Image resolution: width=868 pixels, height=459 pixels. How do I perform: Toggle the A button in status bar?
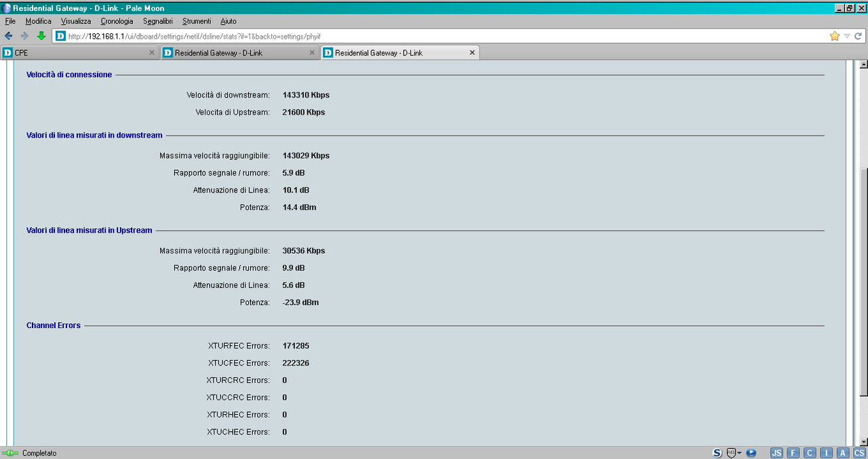click(843, 453)
